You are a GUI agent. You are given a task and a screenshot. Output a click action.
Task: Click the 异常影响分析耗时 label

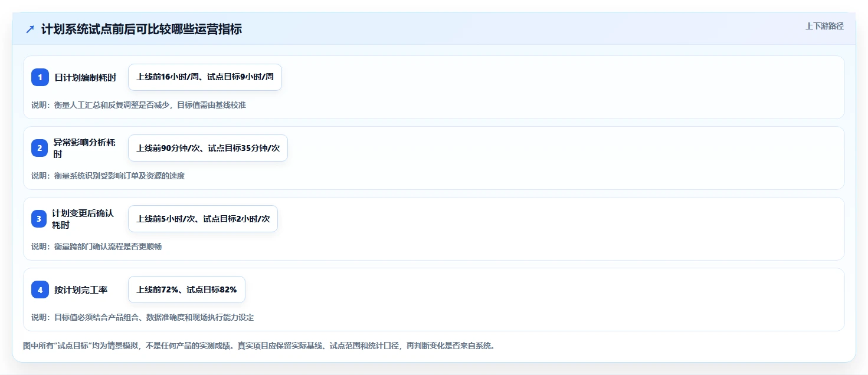(x=84, y=148)
